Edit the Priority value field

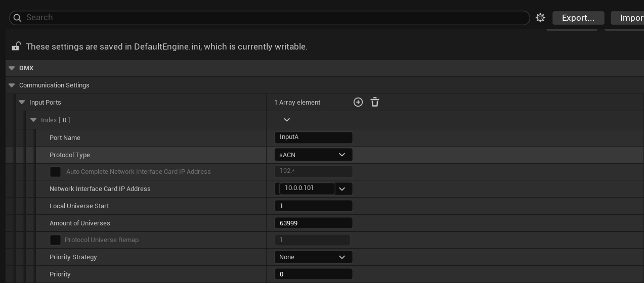click(313, 274)
